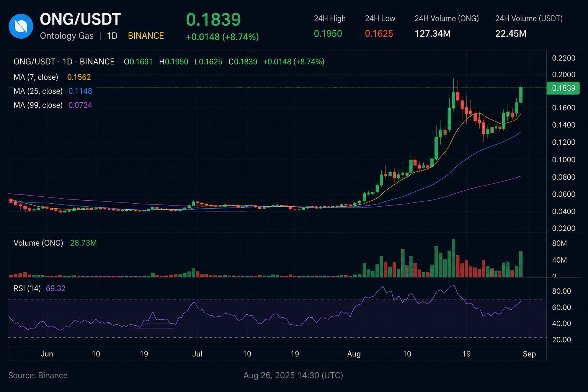Click the green 0.1839 current price tag on axis

pyautogui.click(x=563, y=88)
